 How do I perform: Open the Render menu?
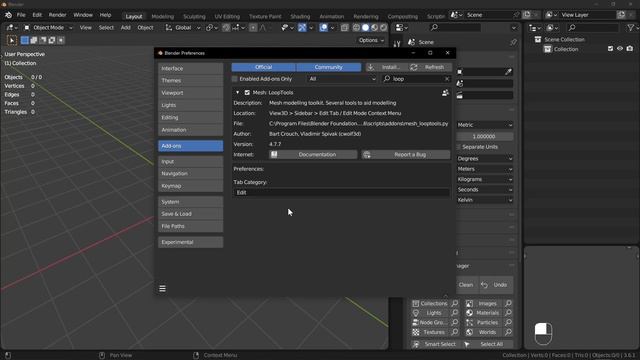point(58,15)
